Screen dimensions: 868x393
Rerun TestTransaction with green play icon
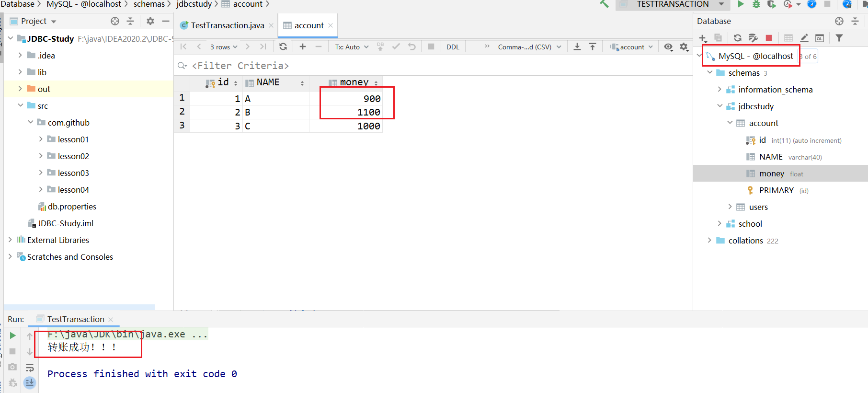pos(13,335)
